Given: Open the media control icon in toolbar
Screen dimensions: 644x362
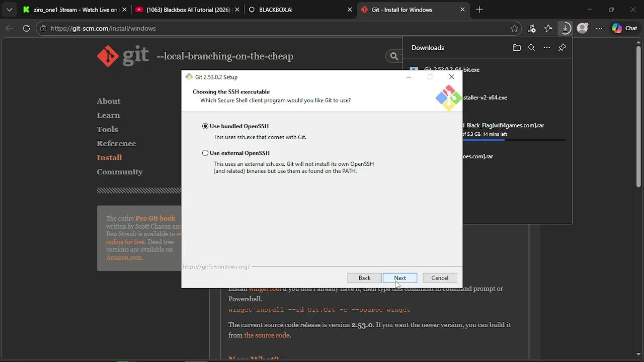Looking at the screenshot, I should pos(532,28).
